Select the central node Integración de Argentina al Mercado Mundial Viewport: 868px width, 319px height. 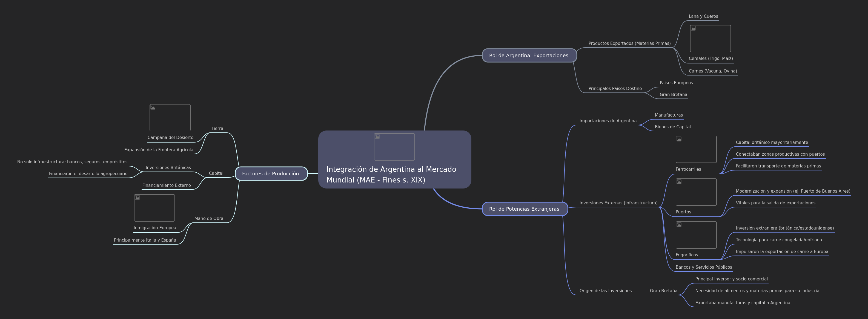395,159
